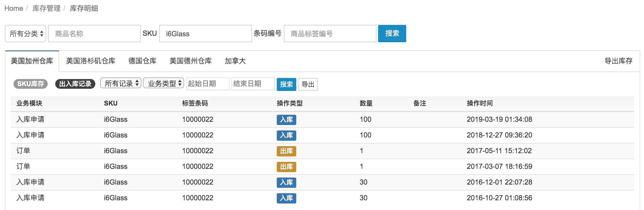The height and width of the screenshot is (210, 644).
Task: Click the 结束日期 end date field
Action: (x=252, y=84)
